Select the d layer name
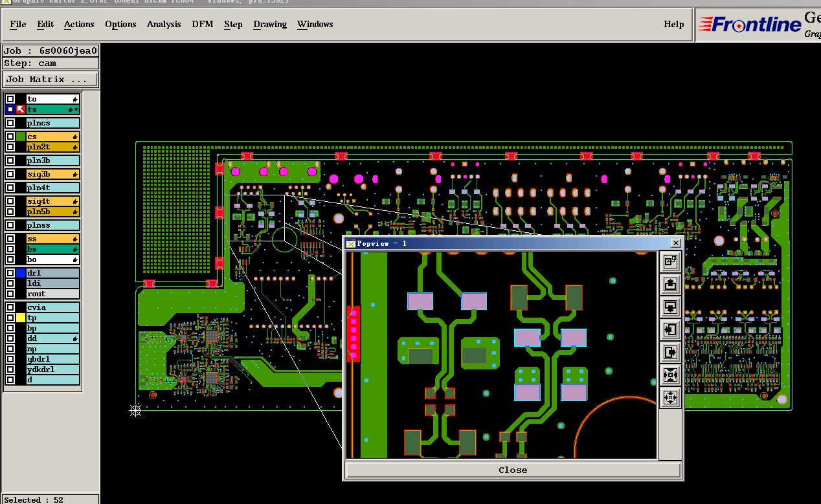The height and width of the screenshot is (504, 821). point(53,380)
